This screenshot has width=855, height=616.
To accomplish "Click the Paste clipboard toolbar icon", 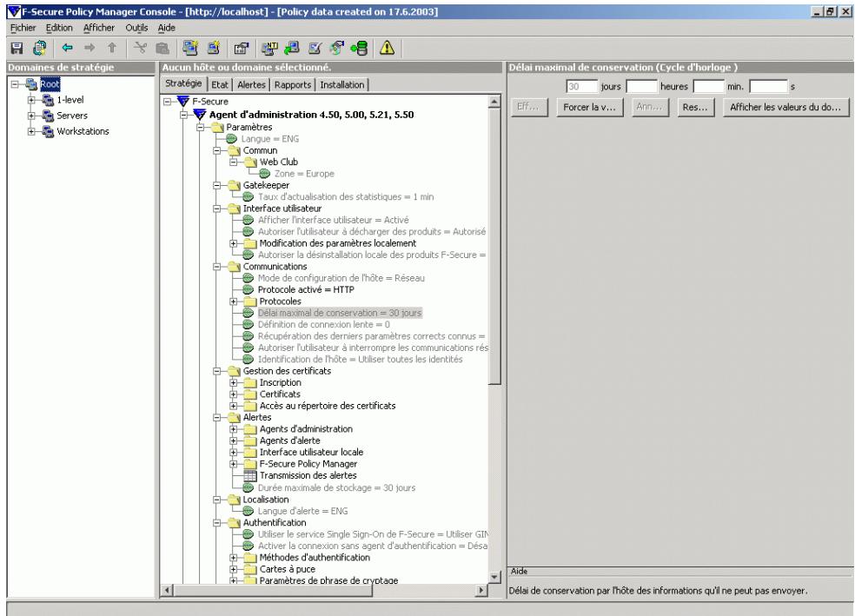I will click(x=162, y=49).
